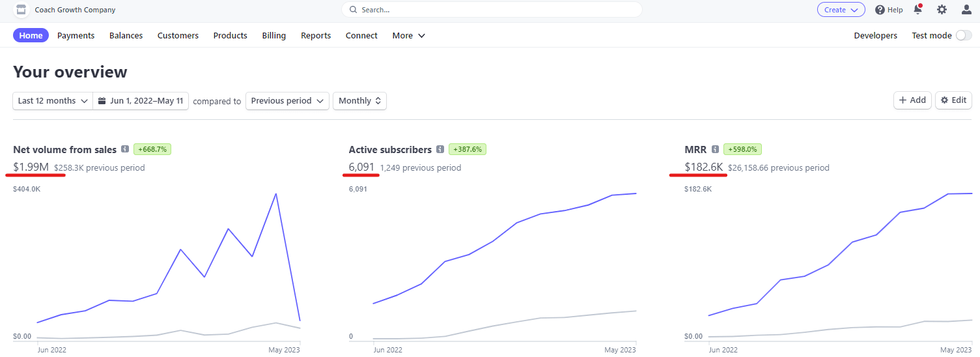Open the Previous period comparison dropdown
Image resolution: width=980 pixels, height=357 pixels.
[287, 101]
